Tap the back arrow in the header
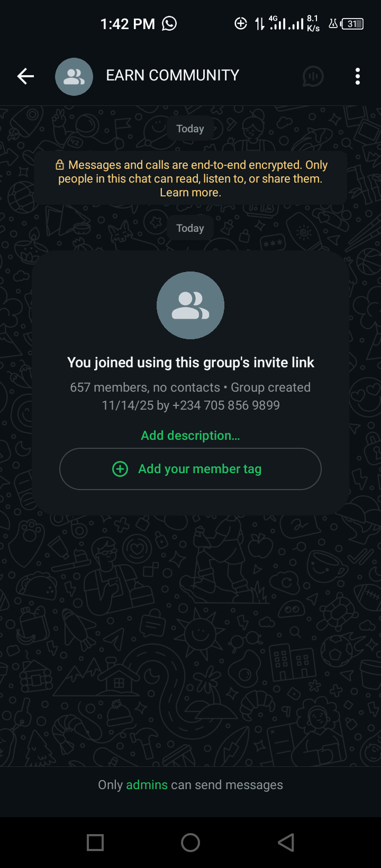 click(25, 76)
